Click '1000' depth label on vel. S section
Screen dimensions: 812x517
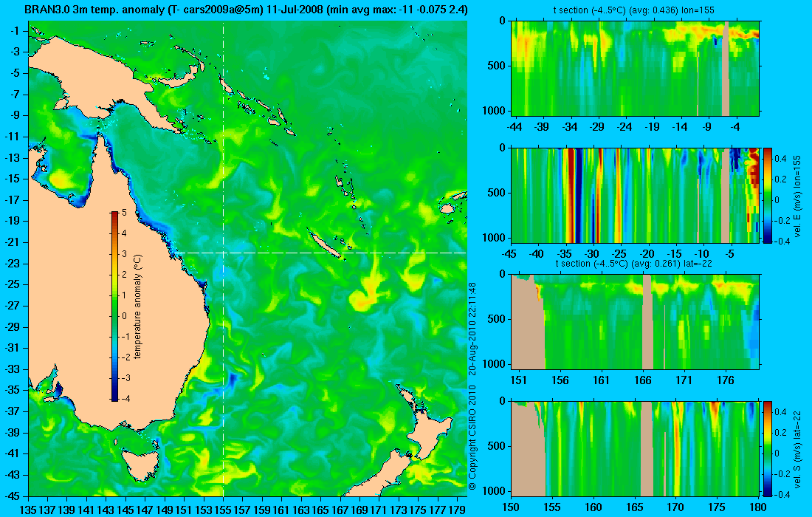point(494,491)
